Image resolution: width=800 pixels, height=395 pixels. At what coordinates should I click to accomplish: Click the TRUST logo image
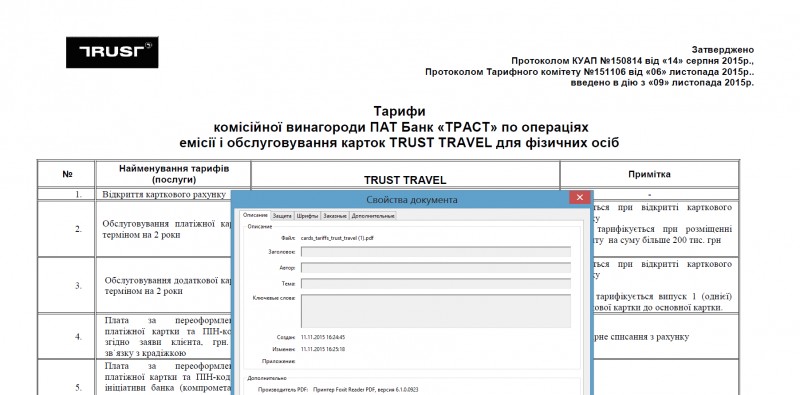tap(112, 52)
